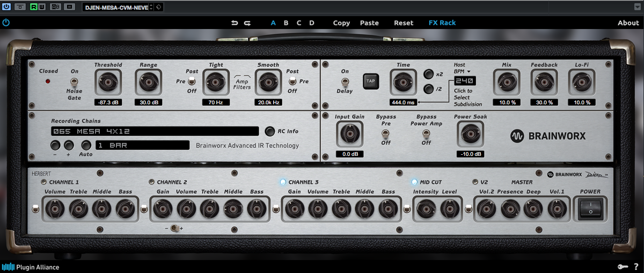Image resolution: width=644 pixels, height=273 pixels.
Task: Click the delay x2 round button
Action: point(429,74)
